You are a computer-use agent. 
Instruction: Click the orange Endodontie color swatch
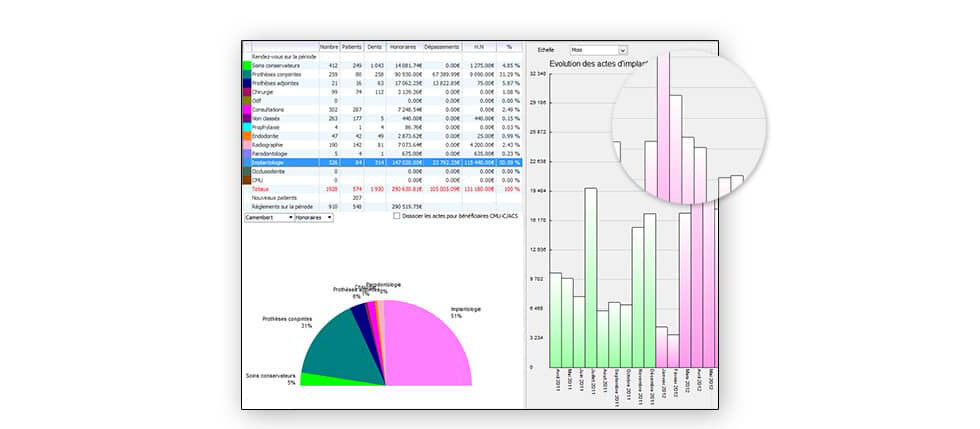point(247,136)
